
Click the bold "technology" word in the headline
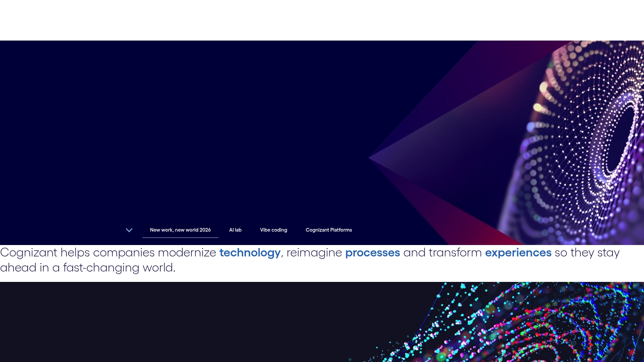click(x=250, y=253)
